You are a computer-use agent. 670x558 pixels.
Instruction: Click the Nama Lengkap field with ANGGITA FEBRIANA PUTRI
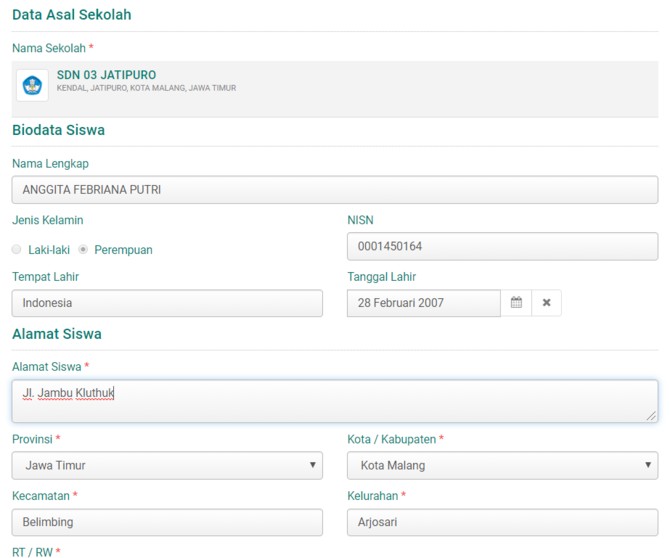point(335,190)
